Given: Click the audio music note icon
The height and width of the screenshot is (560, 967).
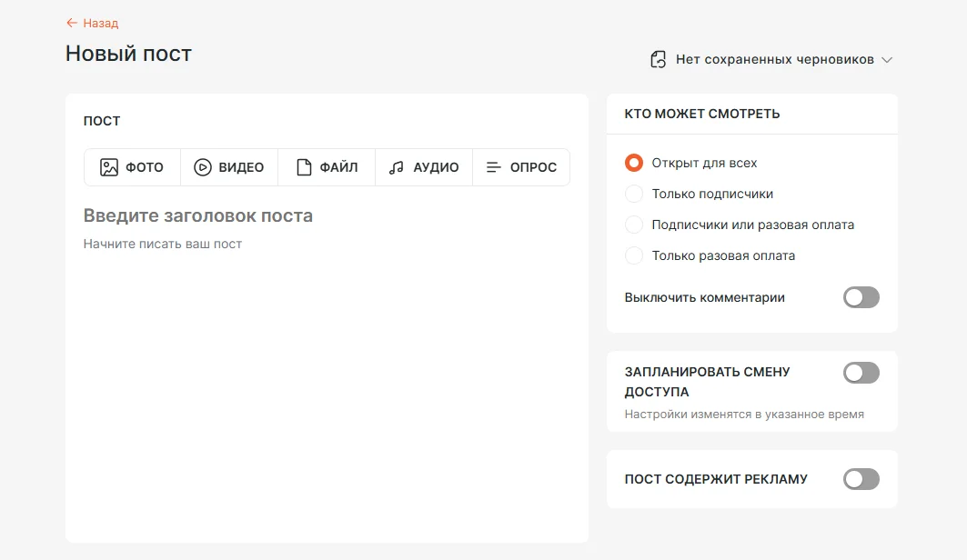Looking at the screenshot, I should (x=396, y=167).
